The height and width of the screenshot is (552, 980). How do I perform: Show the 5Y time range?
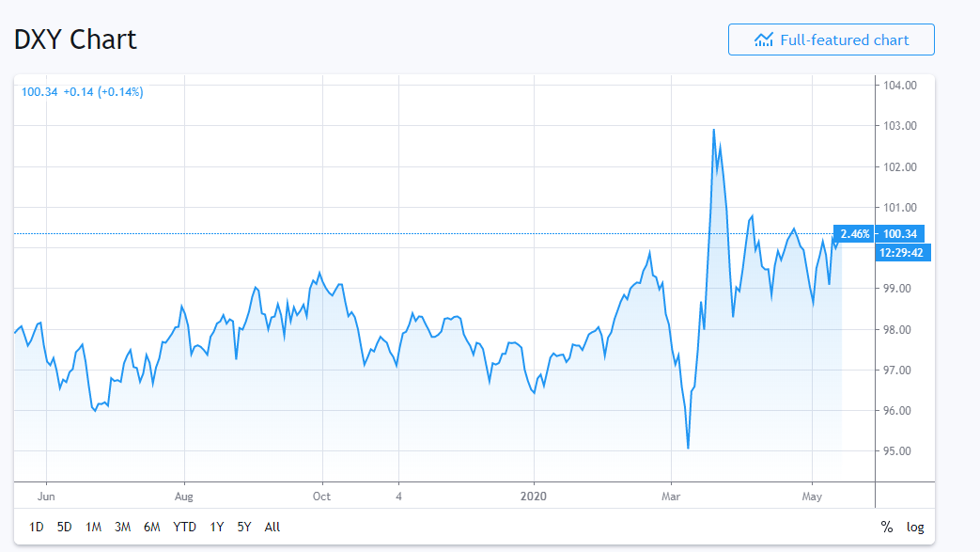pyautogui.click(x=244, y=527)
